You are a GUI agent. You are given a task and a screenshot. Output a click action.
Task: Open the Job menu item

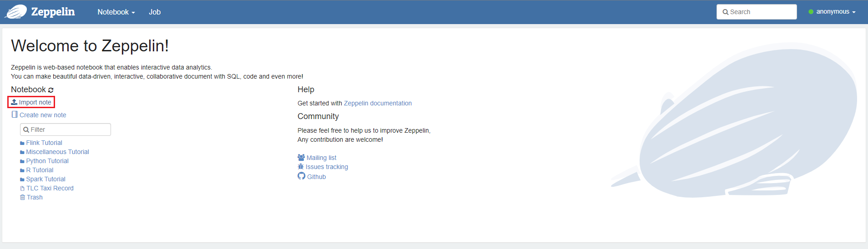155,12
